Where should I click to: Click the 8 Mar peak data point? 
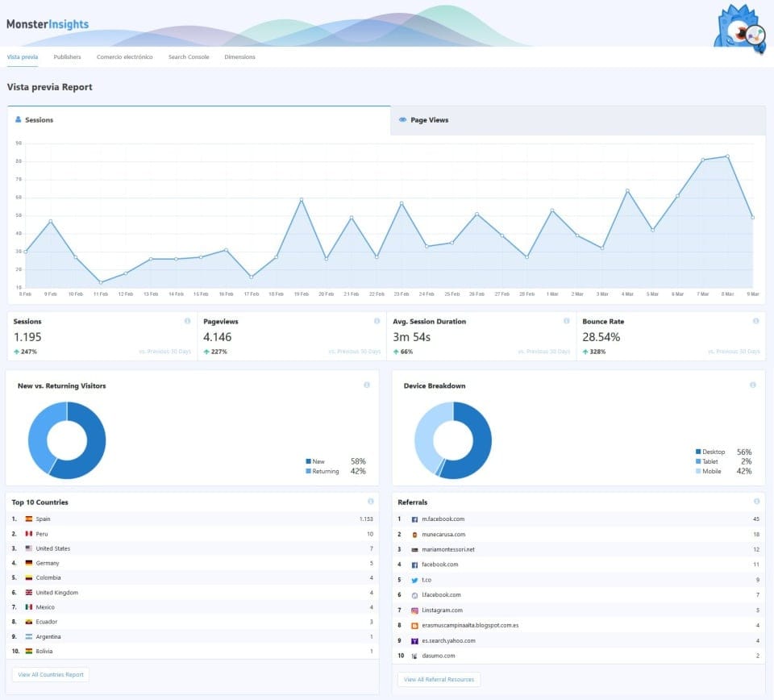(727, 156)
